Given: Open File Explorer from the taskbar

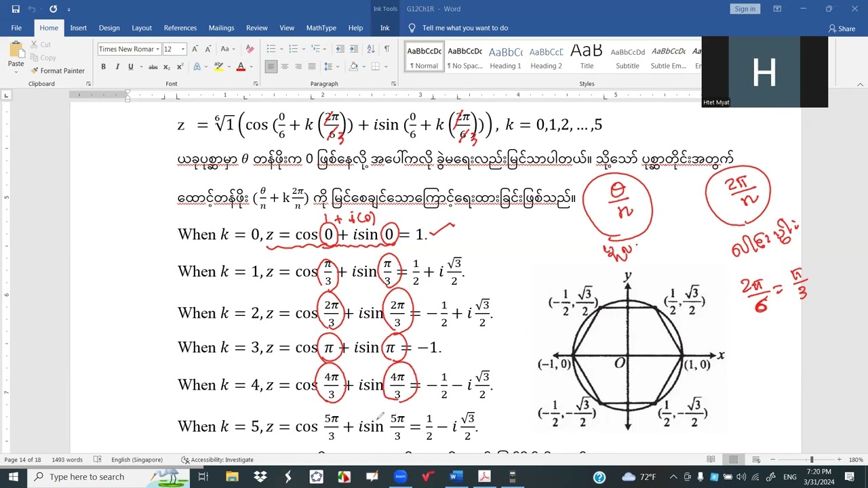Looking at the screenshot, I should 233,477.
